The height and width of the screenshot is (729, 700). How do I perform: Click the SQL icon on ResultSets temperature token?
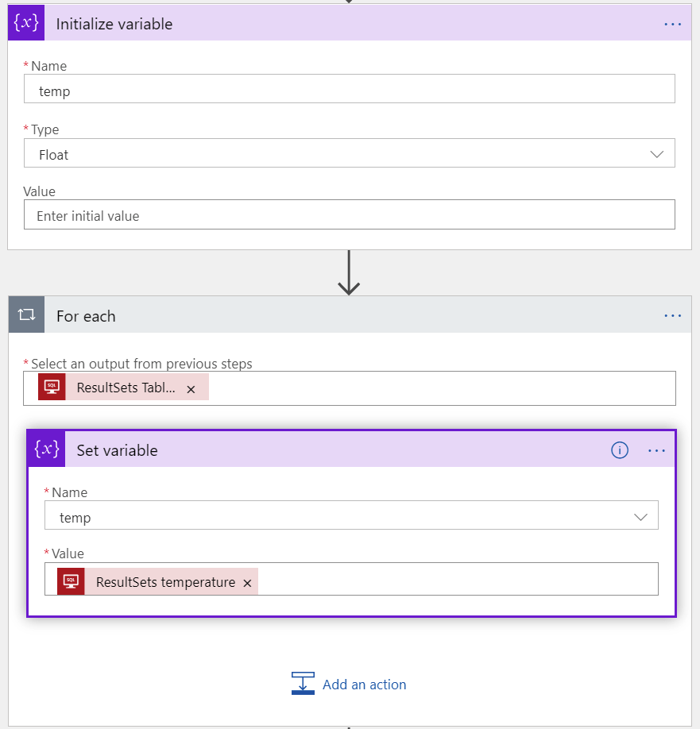pos(71,581)
